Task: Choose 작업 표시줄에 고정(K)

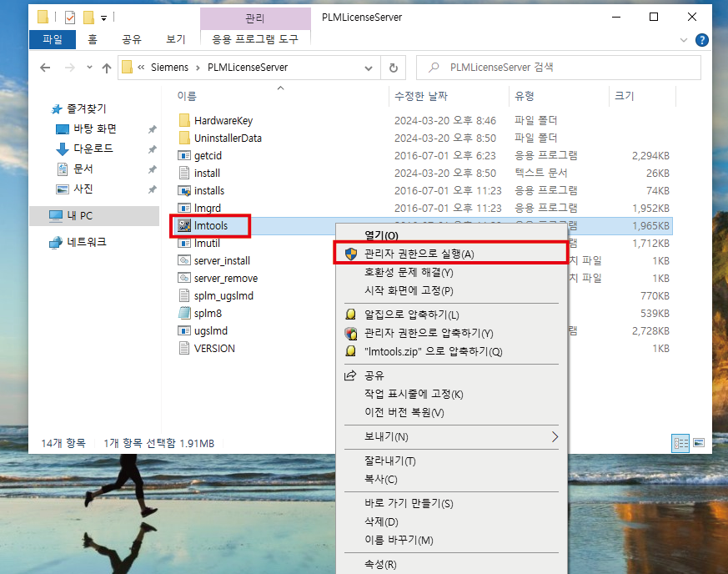Action: [451, 395]
